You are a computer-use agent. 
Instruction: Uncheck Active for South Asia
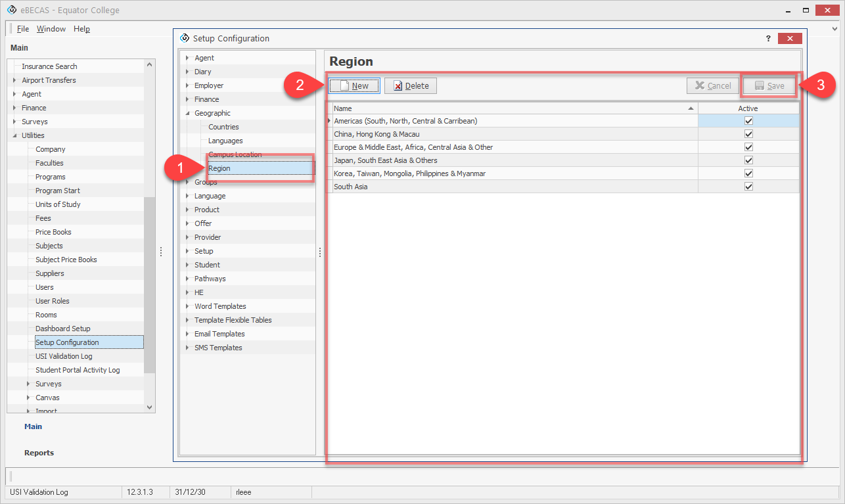(748, 187)
